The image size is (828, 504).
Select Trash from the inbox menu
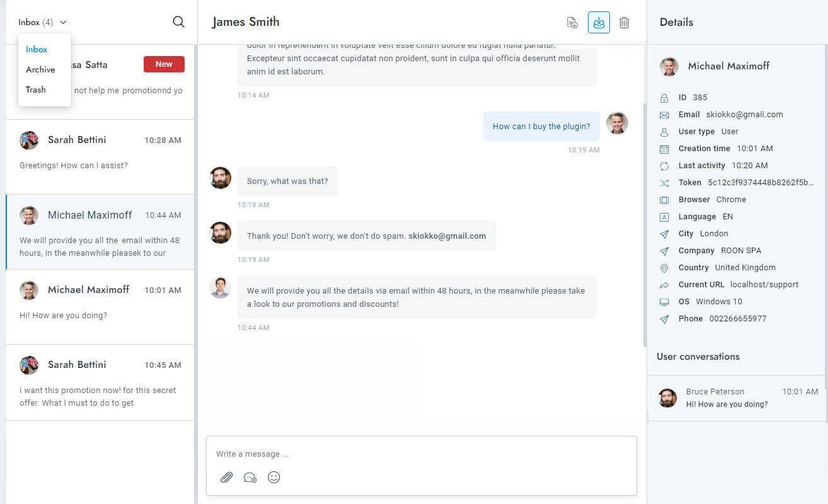click(35, 89)
